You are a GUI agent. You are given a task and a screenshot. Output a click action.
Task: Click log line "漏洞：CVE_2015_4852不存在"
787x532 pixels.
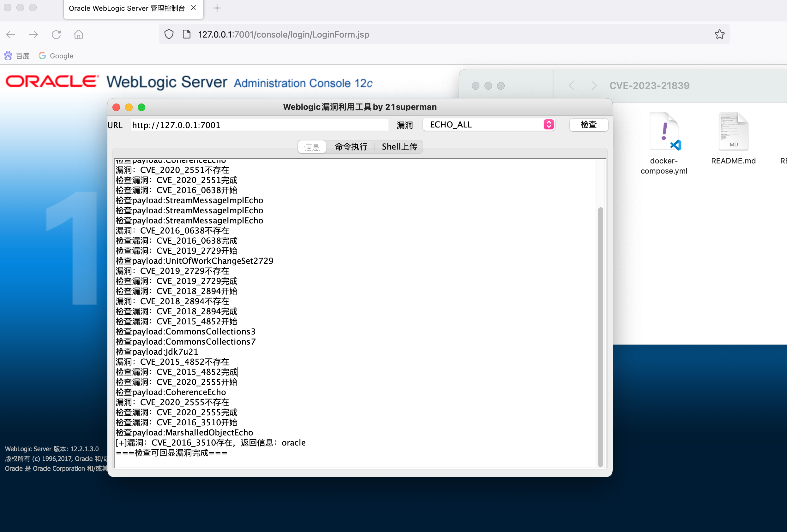(x=172, y=362)
